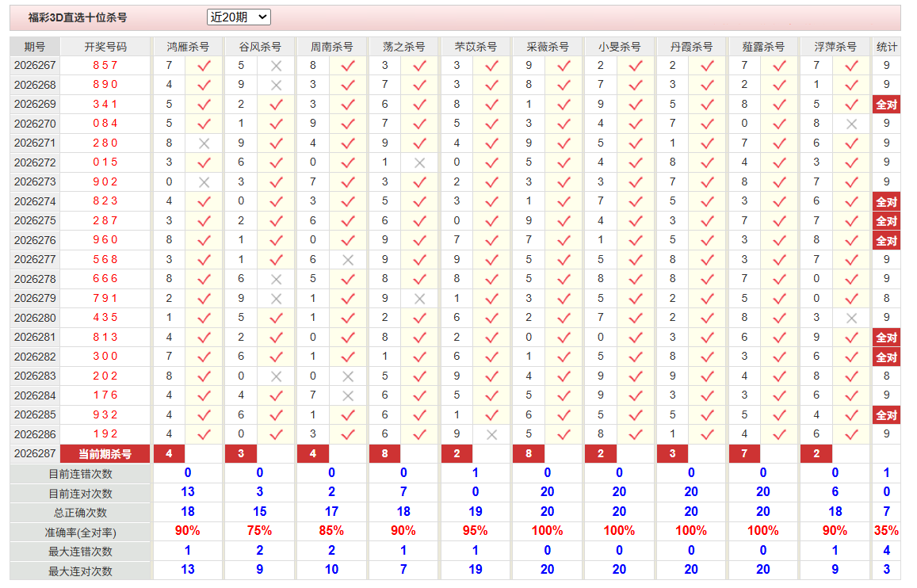Click the gray X in row 2026272 荡之杀号
This screenshot has width=917, height=588.
click(x=420, y=163)
